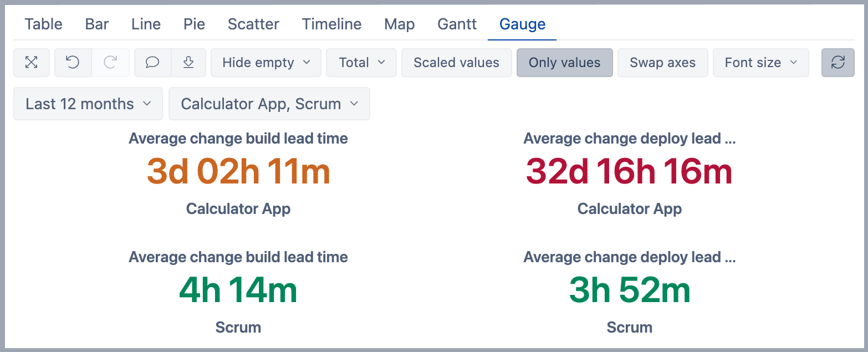Click the export download icon

[188, 63]
